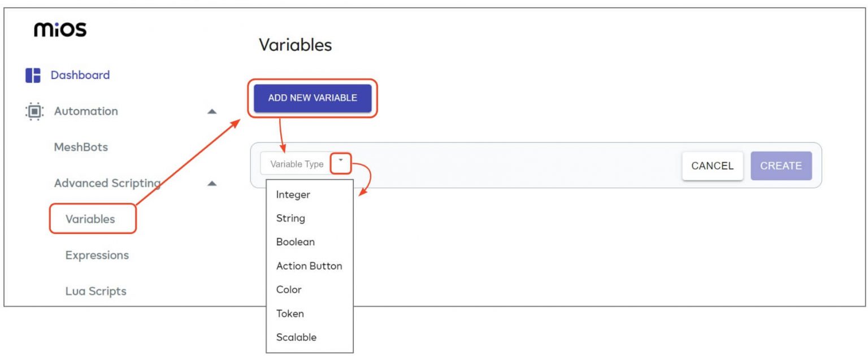Open the Dashboard page
This screenshot has width=868, height=356.
pyautogui.click(x=79, y=75)
